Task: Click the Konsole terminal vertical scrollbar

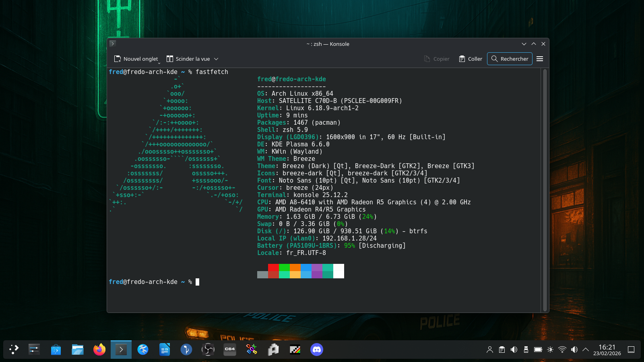Action: tap(545, 189)
